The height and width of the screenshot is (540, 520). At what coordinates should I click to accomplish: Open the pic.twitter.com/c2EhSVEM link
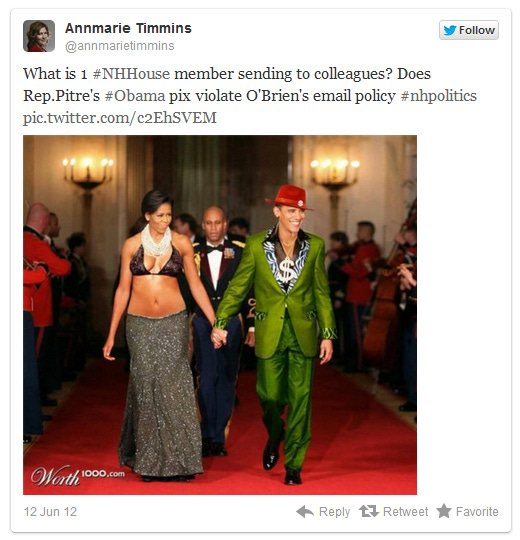(x=120, y=118)
